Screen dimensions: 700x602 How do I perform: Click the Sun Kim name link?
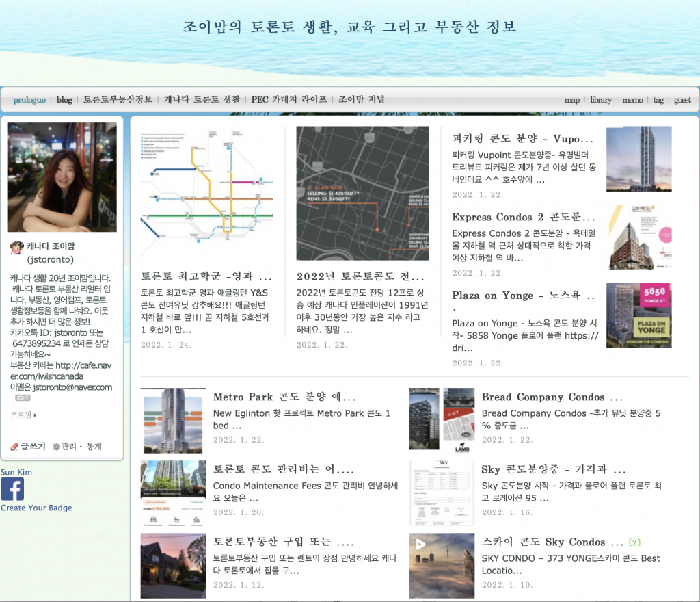[16, 472]
